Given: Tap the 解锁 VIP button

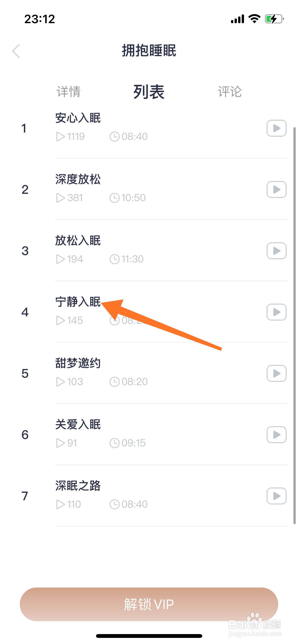Looking at the screenshot, I should [149, 604].
